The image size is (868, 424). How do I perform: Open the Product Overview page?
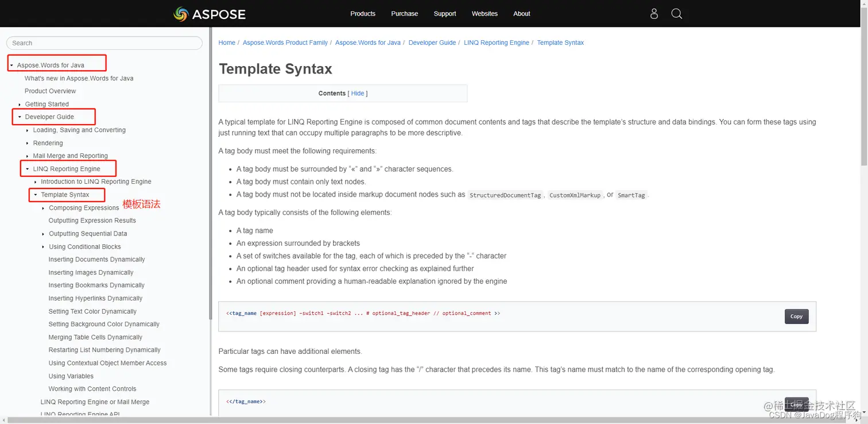(x=50, y=91)
